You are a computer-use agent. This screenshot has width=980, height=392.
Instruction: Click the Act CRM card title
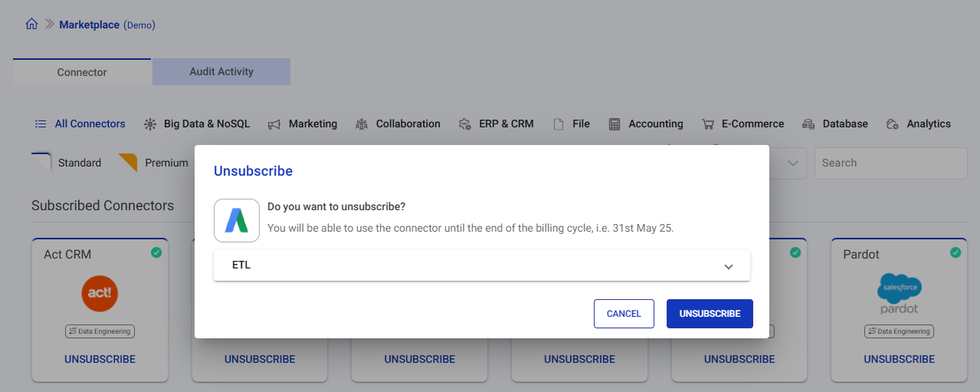(x=67, y=254)
